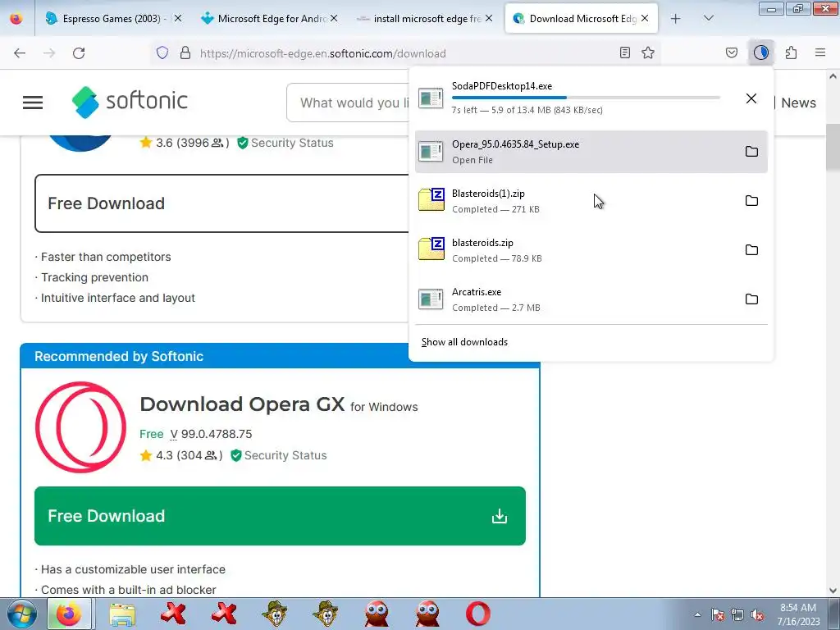Viewport: 840px width, 630px height.
Task: Click the Opera GX logo
Action: (x=81, y=427)
